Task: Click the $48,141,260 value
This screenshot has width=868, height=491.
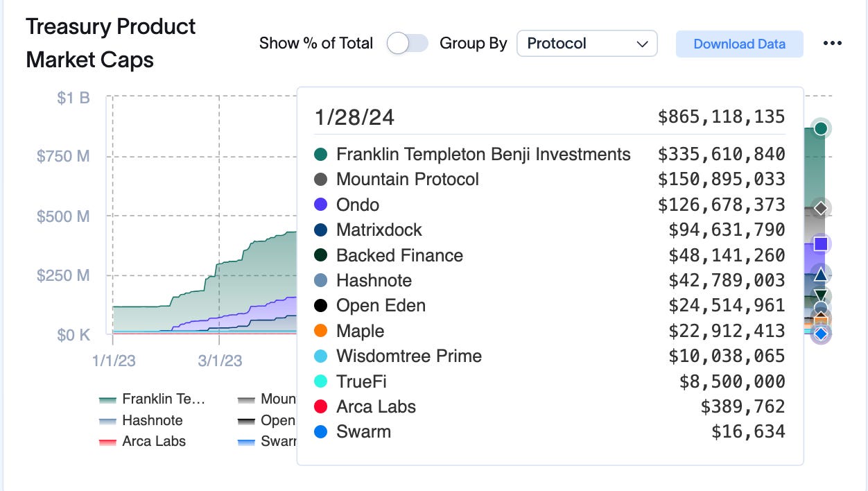Action: [x=727, y=255]
